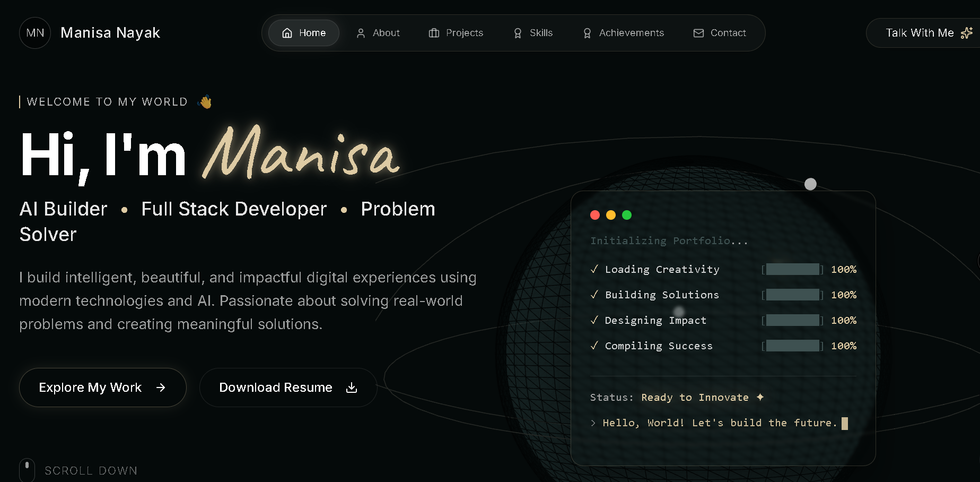Click the Building Solutions progress bar
The image size is (980, 482).
point(793,295)
